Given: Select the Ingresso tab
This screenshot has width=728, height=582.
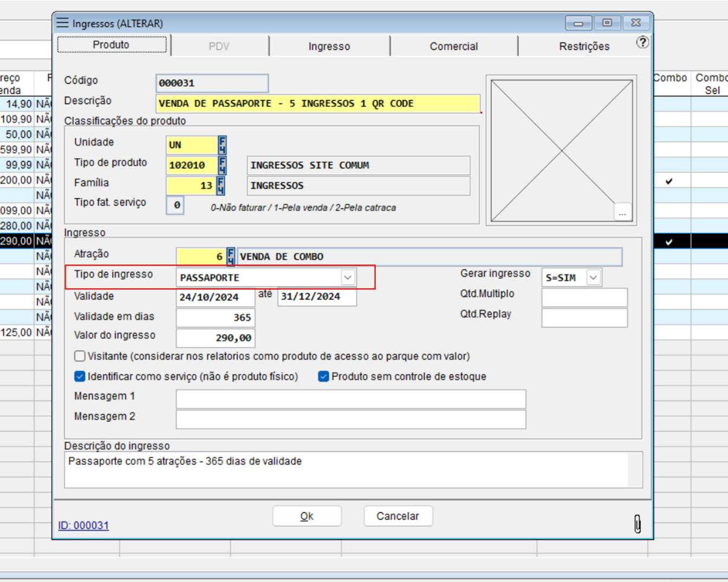Looking at the screenshot, I should coord(329,47).
